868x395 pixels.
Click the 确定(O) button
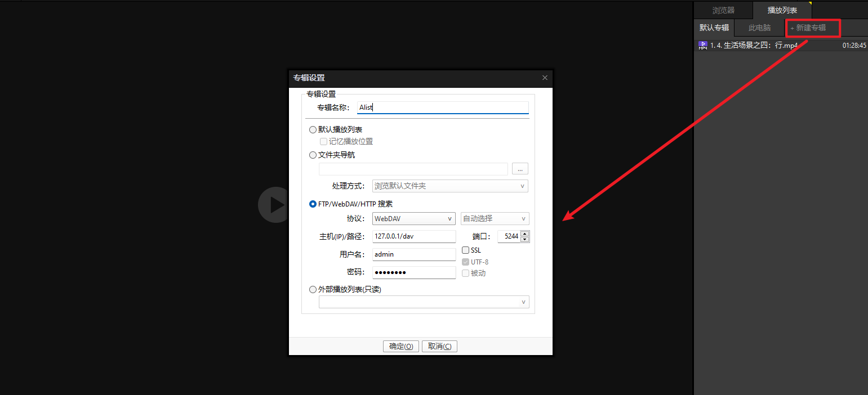click(401, 347)
